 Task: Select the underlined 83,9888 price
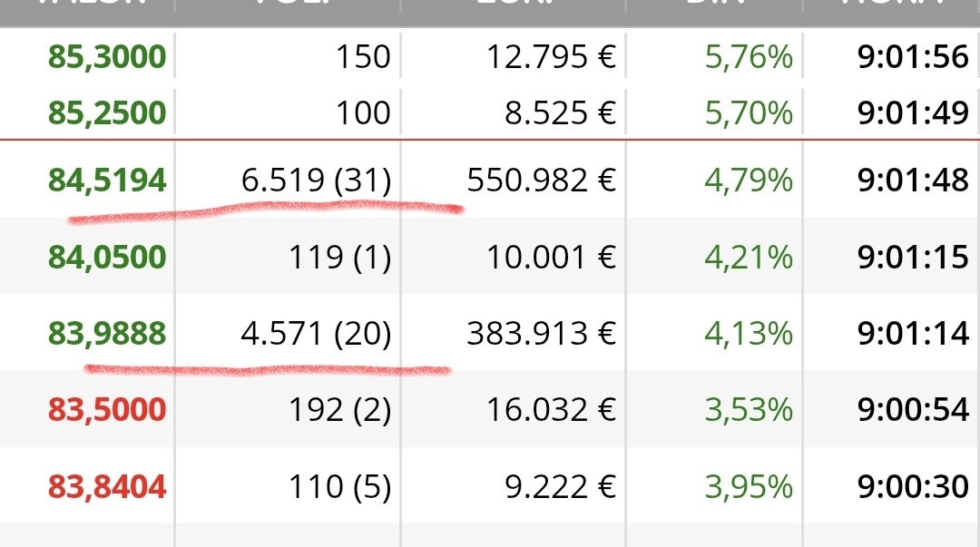tap(107, 334)
